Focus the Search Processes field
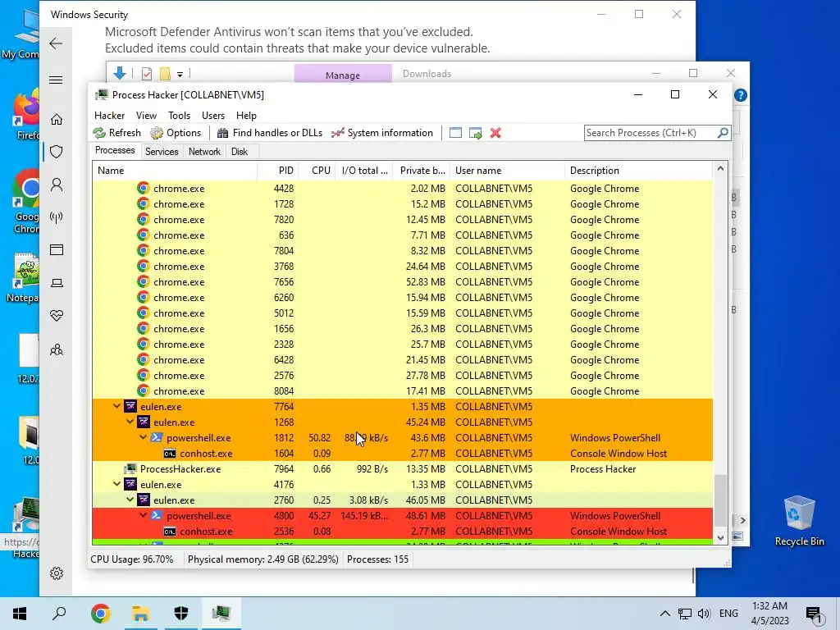The image size is (840, 630). [x=651, y=133]
